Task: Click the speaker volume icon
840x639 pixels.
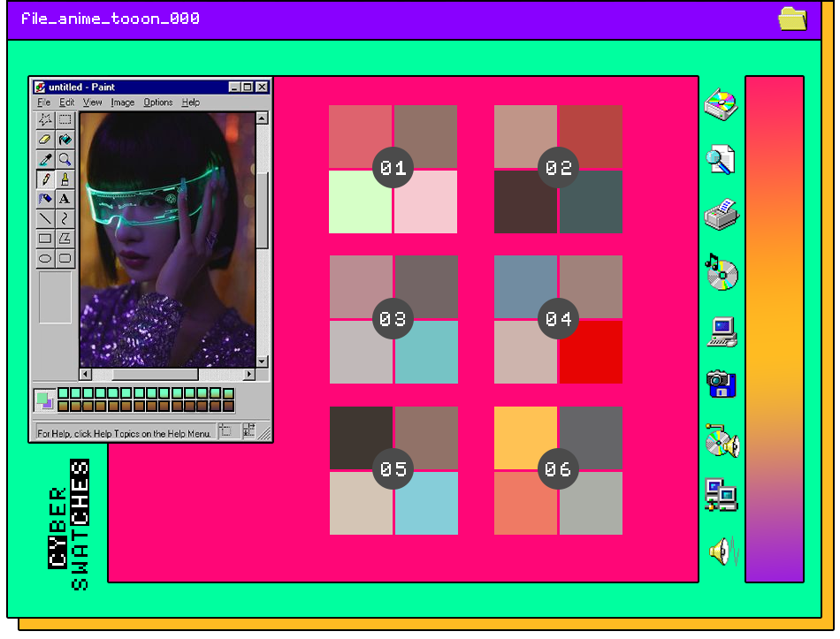Action: (724, 551)
